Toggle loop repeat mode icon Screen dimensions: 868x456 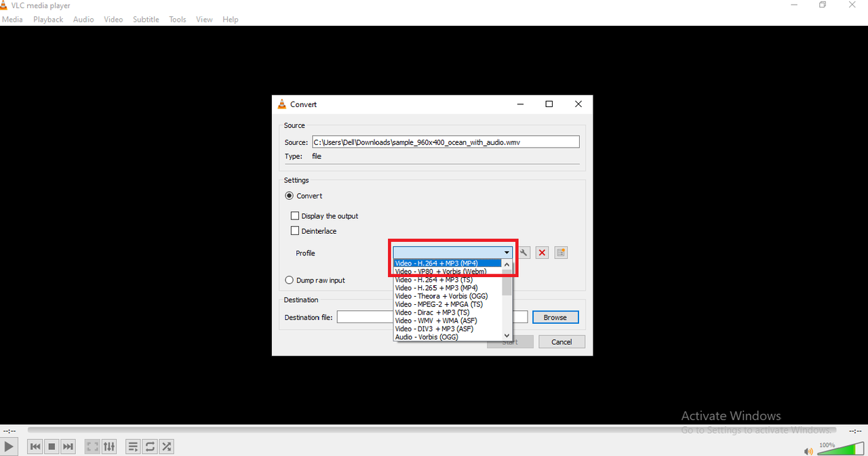(150, 447)
